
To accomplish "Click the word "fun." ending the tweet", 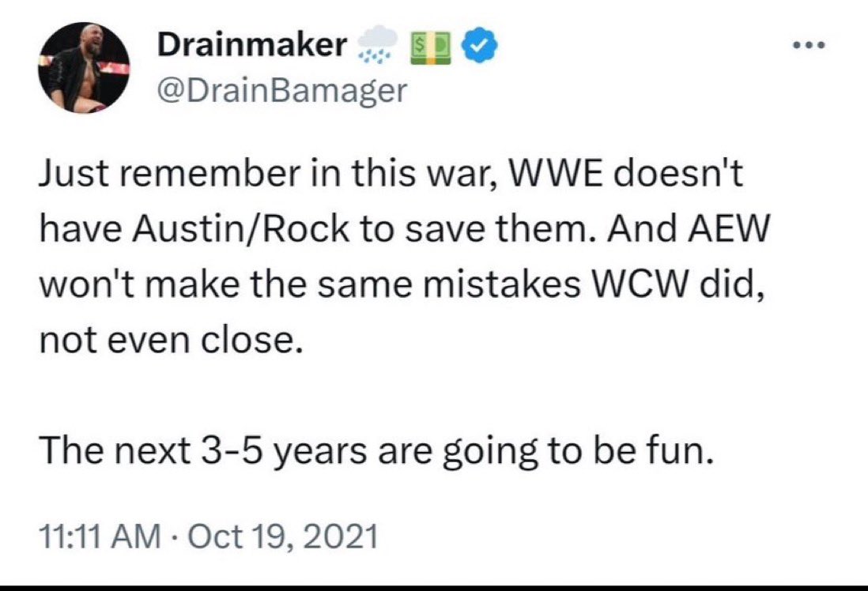I will point(684,451).
